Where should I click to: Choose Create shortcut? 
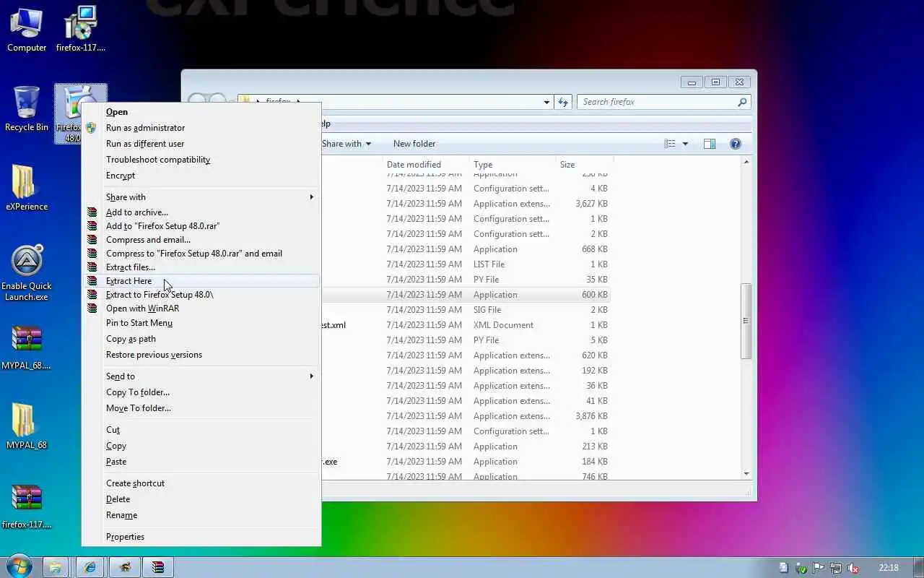201,483
